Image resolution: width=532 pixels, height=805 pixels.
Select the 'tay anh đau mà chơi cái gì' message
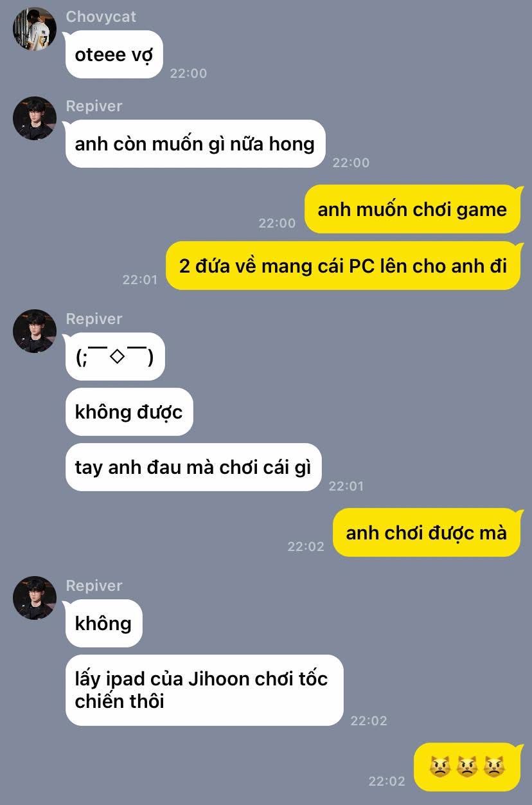[193, 467]
